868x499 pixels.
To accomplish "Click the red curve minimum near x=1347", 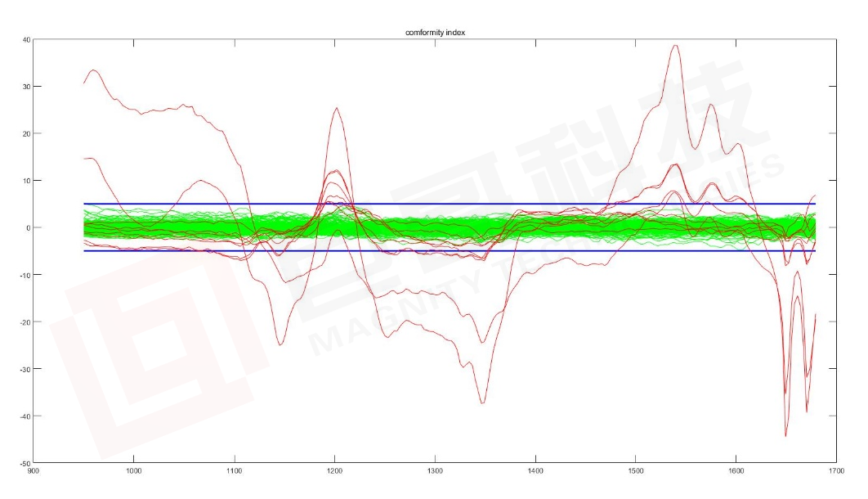I will coord(482,402).
